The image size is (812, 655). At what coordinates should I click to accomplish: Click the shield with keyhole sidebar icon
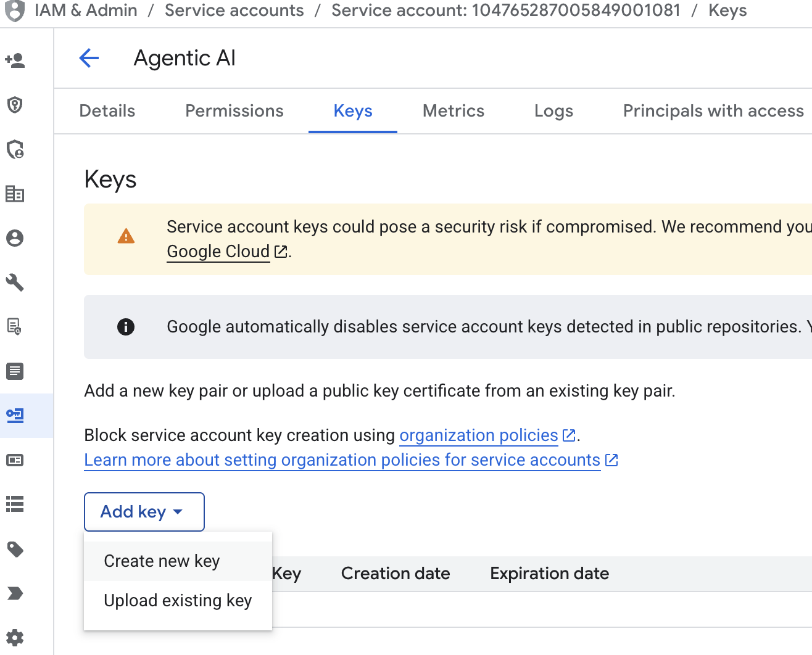coord(15,105)
